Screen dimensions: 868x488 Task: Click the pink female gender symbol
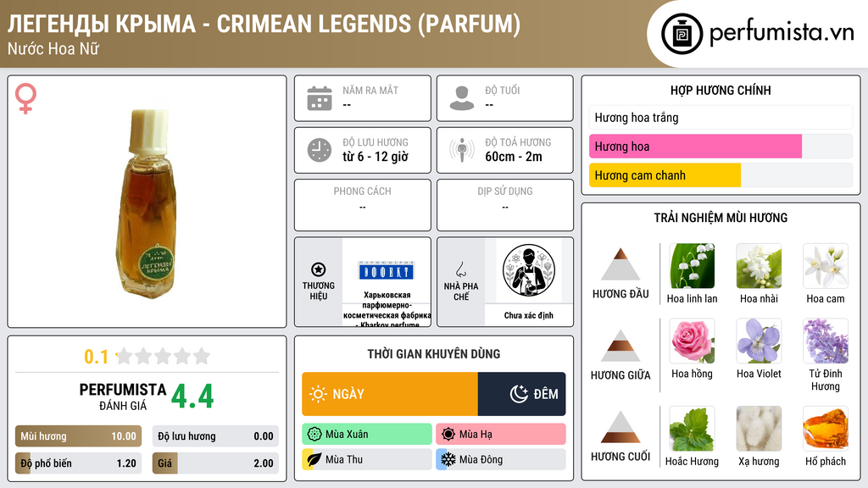[x=25, y=98]
